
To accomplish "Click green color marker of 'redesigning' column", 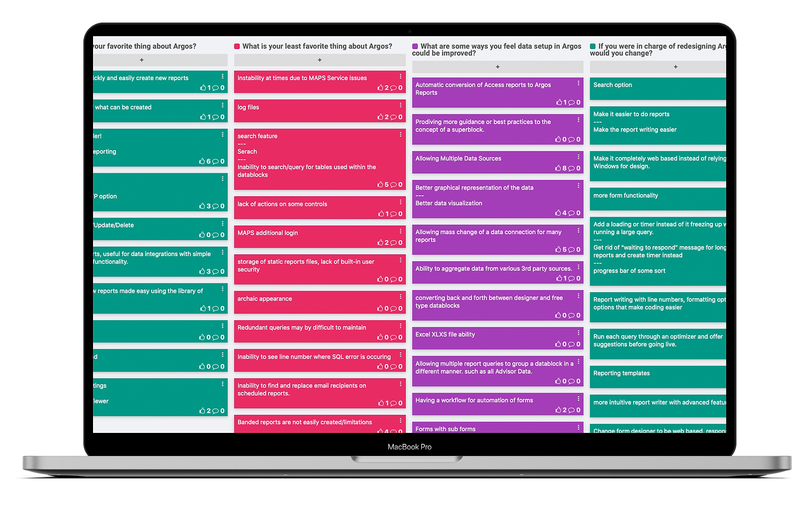I will (593, 46).
